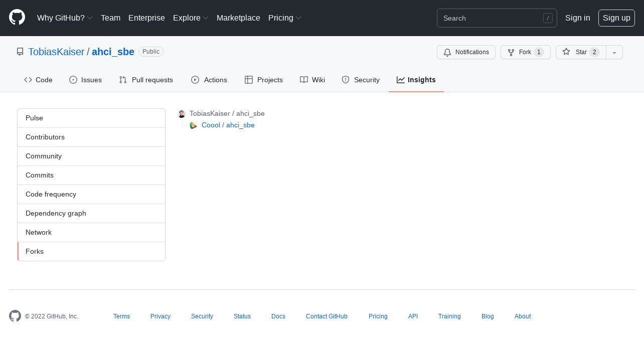Select the Insights tab
The height and width of the screenshot is (347, 644).
click(416, 80)
